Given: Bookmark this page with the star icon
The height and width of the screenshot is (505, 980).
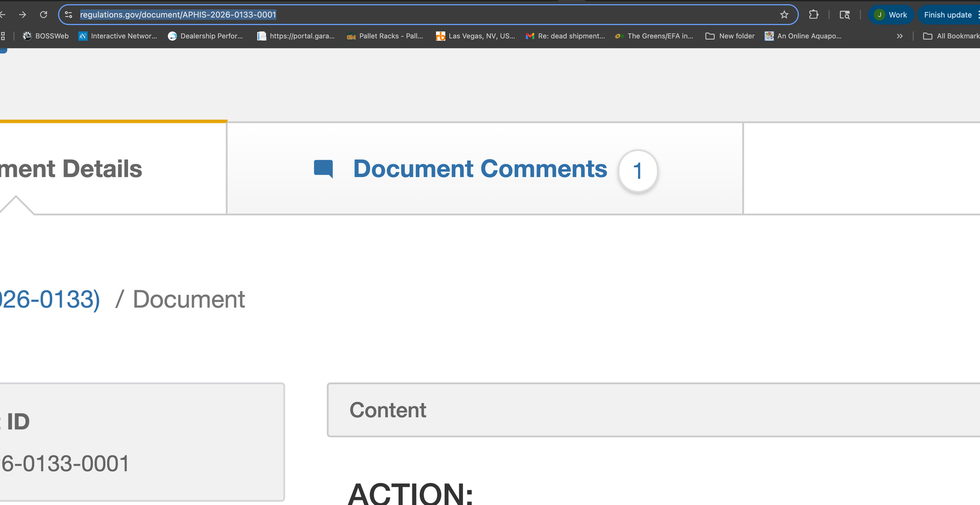Looking at the screenshot, I should [x=785, y=15].
